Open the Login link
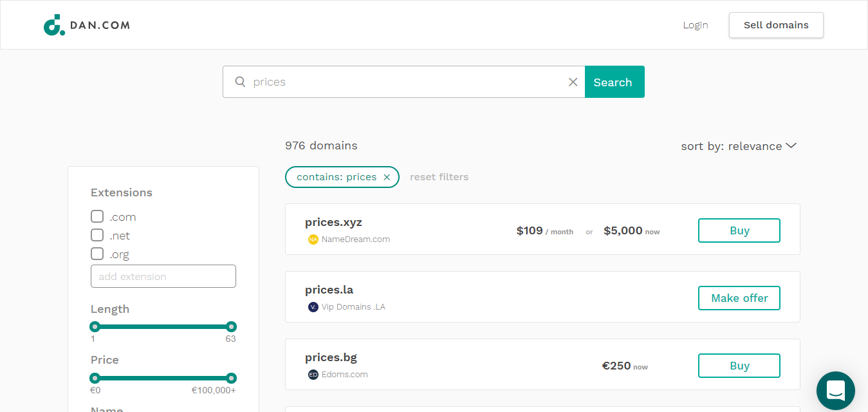 pos(695,25)
